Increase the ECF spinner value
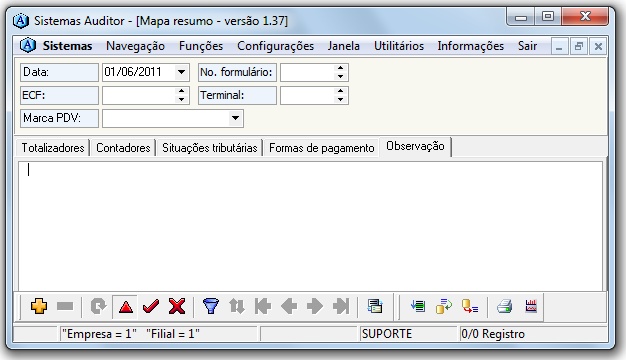 (x=182, y=91)
